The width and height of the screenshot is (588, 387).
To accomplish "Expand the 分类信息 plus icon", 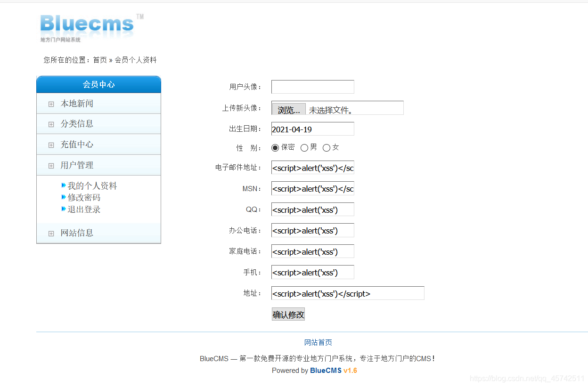I will pos(51,124).
